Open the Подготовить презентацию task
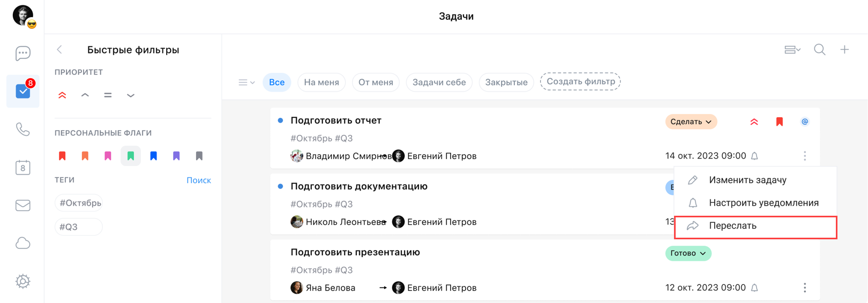This screenshot has height=303, width=868. pyautogui.click(x=355, y=252)
